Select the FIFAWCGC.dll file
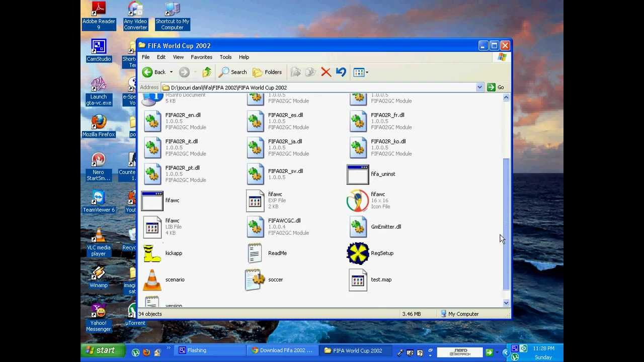Screen dimensions: 644x362 (x=278, y=227)
